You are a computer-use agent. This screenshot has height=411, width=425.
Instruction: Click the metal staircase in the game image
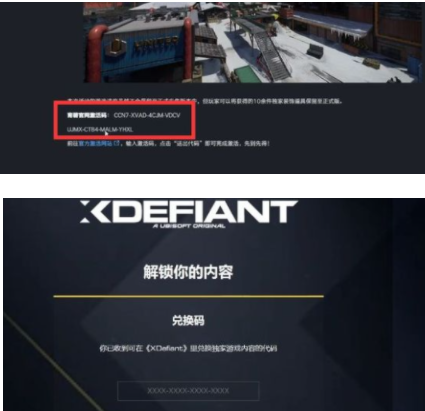(268, 50)
